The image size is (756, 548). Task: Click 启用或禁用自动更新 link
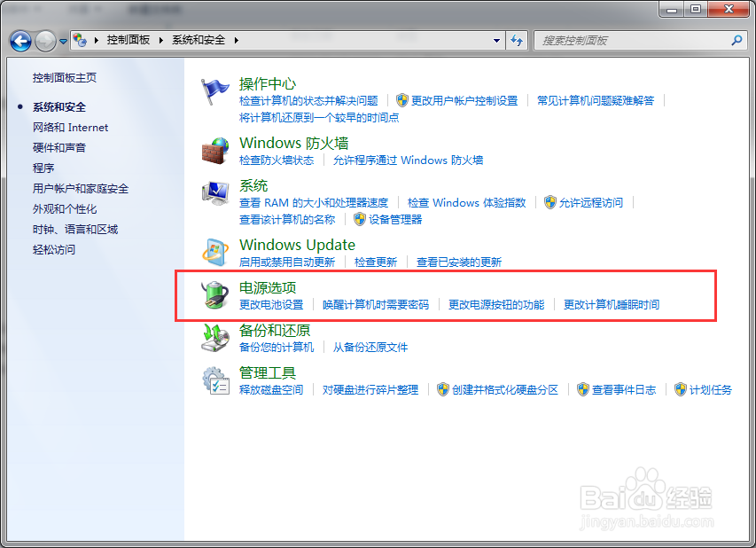pyautogui.click(x=287, y=262)
